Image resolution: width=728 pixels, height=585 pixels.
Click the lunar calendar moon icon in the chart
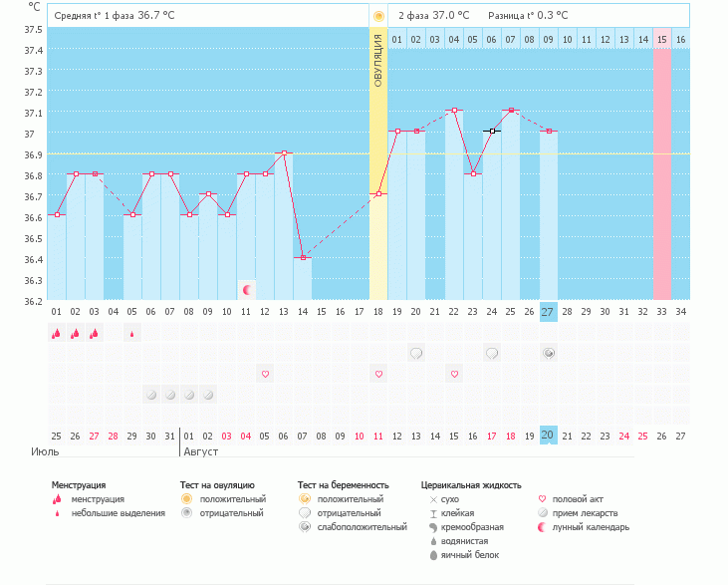pyautogui.click(x=247, y=290)
